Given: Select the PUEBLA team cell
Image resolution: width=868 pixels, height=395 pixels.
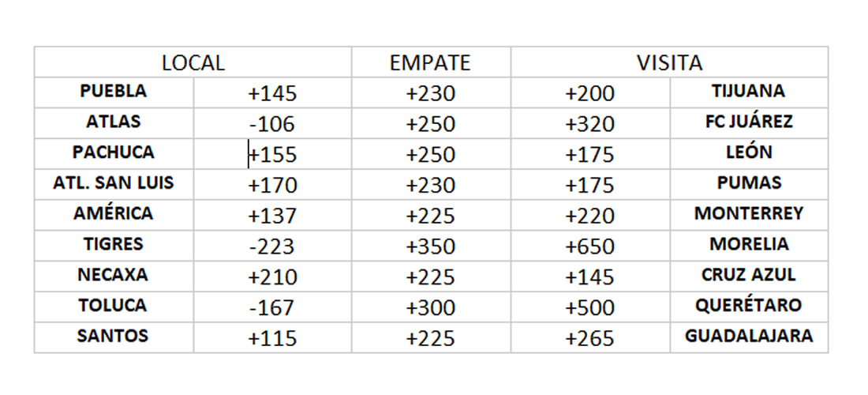Looking at the screenshot, I should click(114, 92).
